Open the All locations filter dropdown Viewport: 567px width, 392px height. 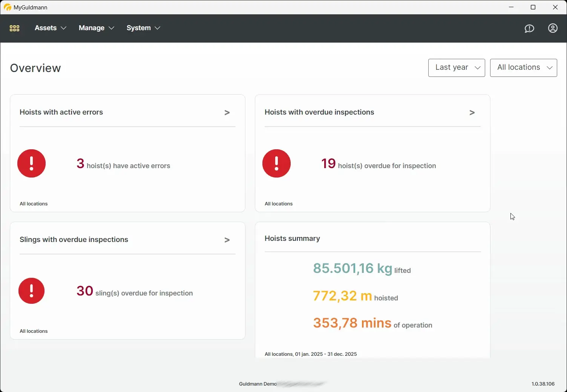tap(523, 67)
